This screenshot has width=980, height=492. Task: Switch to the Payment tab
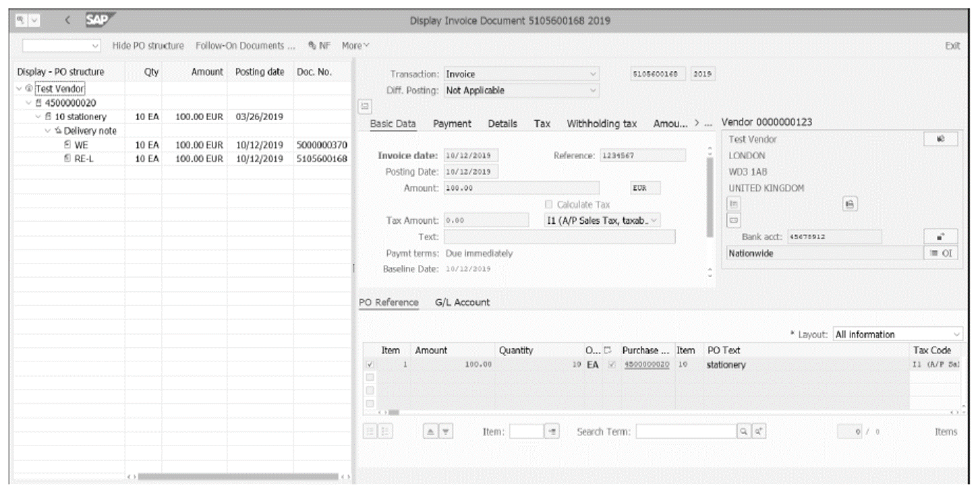(452, 123)
